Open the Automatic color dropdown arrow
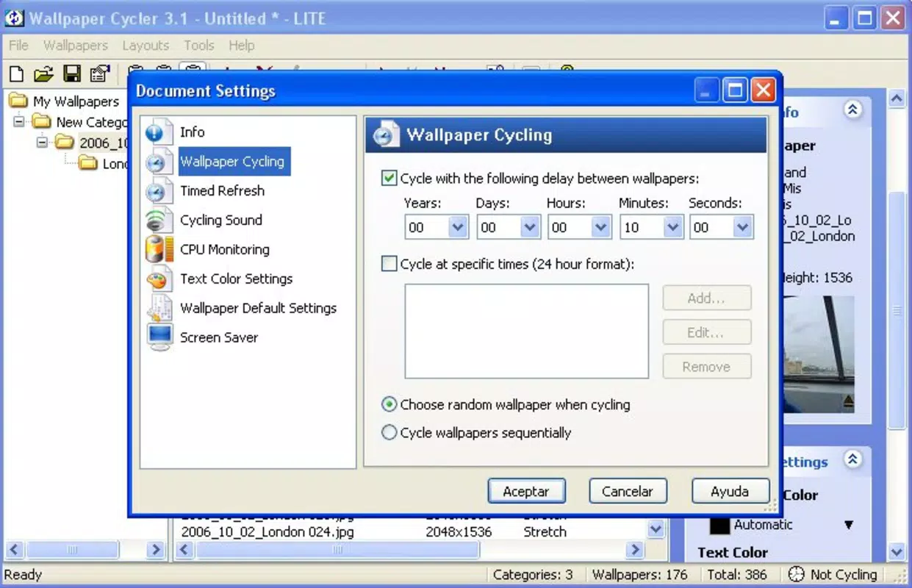The width and height of the screenshot is (912, 588). click(x=849, y=525)
